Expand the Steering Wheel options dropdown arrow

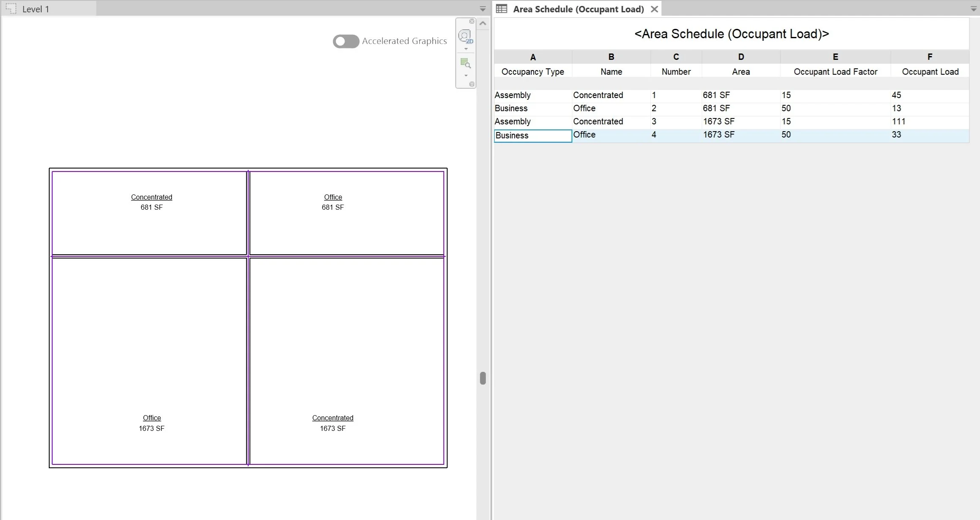pyautogui.click(x=466, y=49)
